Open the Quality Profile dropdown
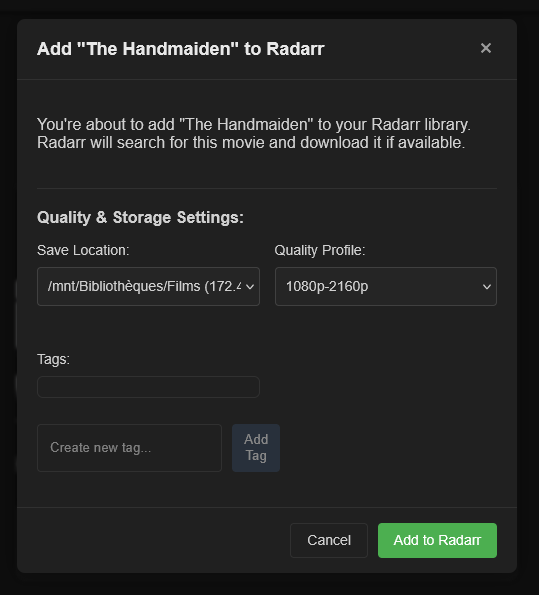 pos(386,286)
